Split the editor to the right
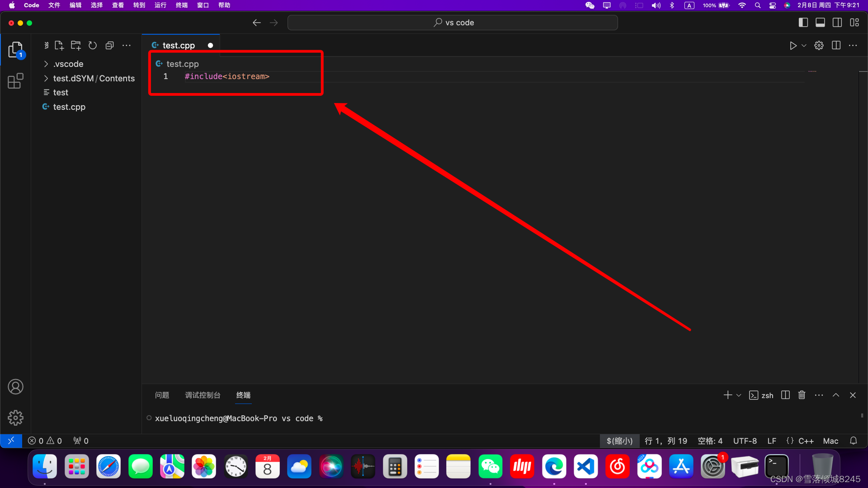Screen dimensions: 868x488 [x=836, y=46]
